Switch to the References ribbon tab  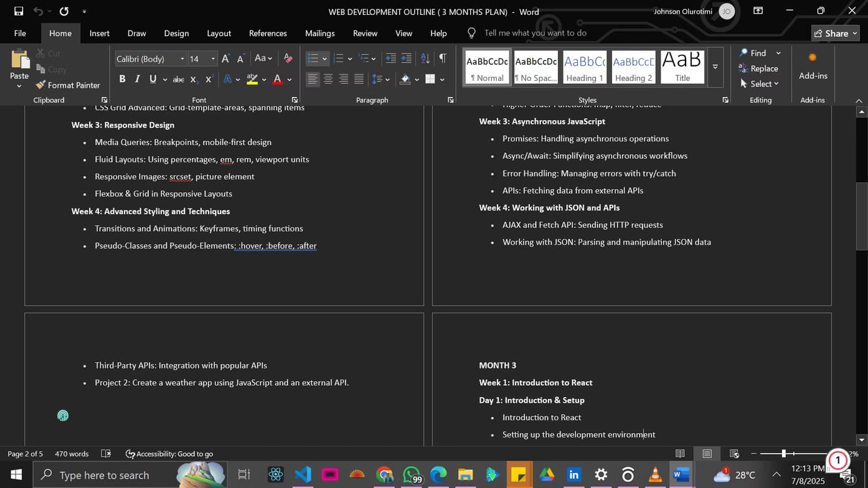pyautogui.click(x=268, y=33)
